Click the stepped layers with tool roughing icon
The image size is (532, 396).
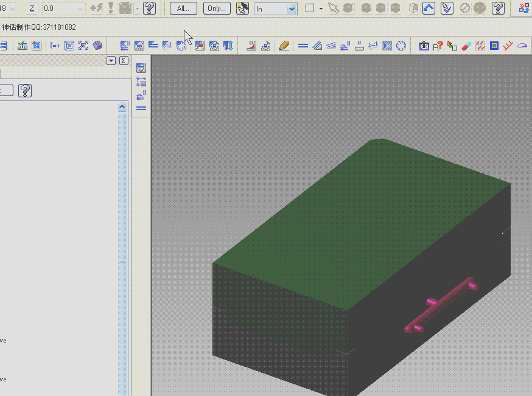(125, 46)
